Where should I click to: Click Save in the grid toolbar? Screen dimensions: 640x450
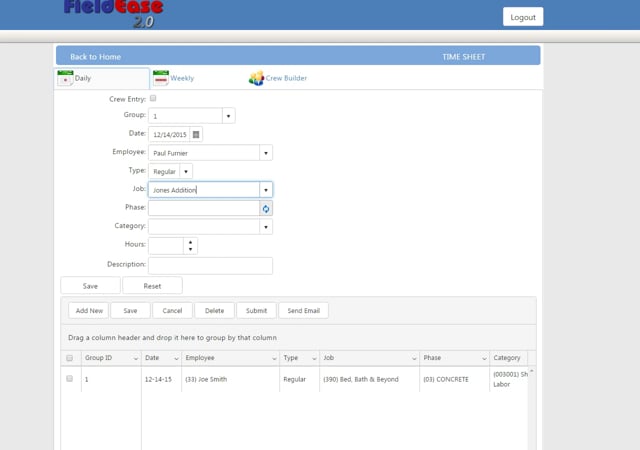(130, 311)
